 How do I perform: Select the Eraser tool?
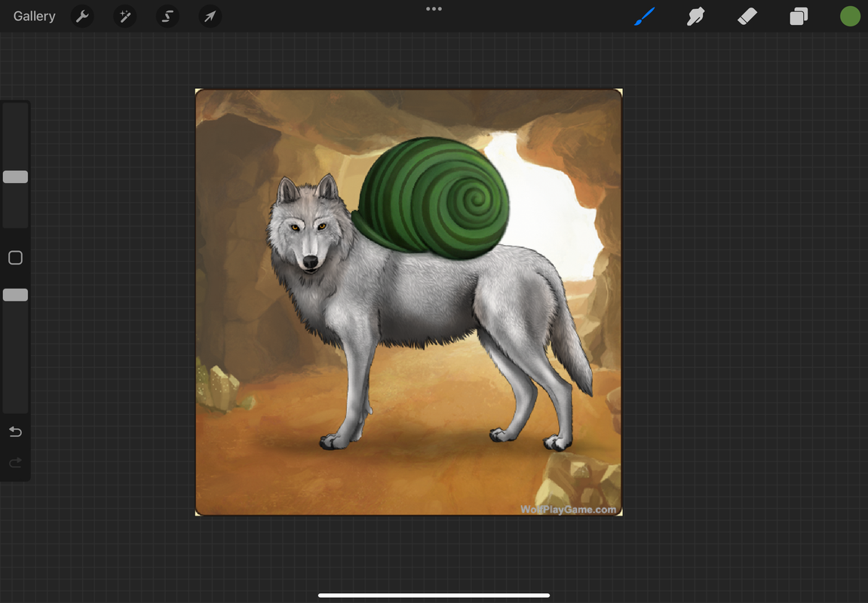(747, 17)
